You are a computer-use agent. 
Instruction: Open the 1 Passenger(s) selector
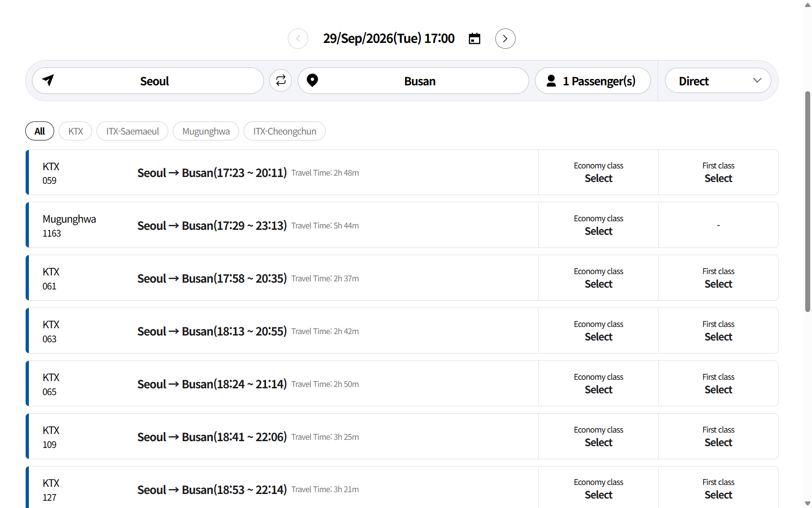[x=593, y=81]
